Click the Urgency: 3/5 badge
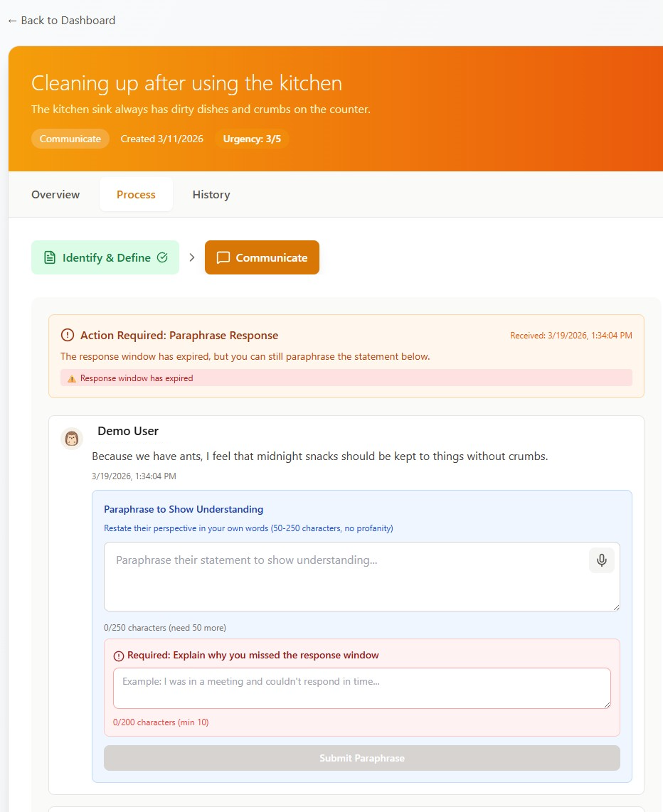663x812 pixels. (252, 139)
